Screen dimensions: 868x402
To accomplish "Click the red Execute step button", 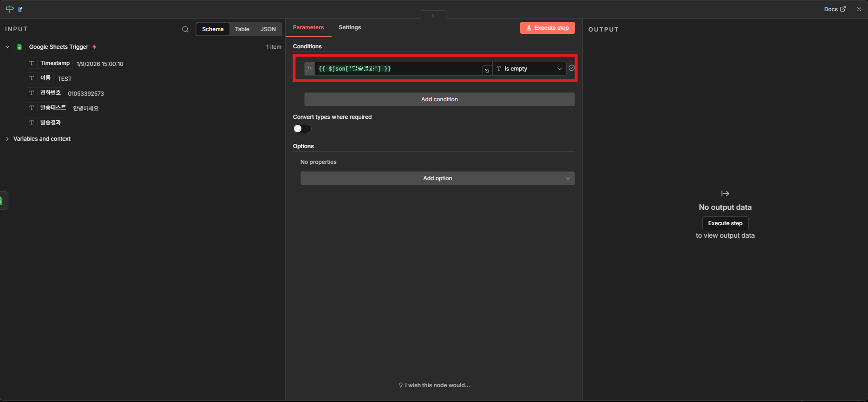I will (x=548, y=28).
